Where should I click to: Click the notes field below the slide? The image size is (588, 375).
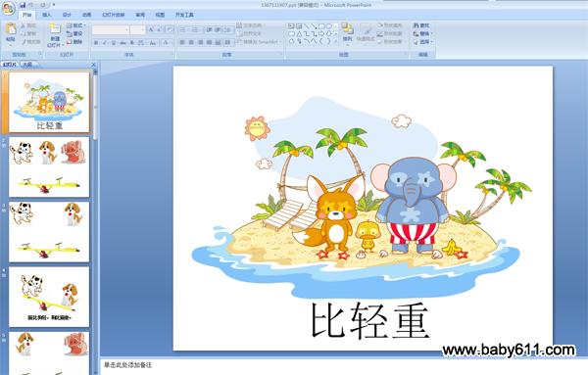tap(343, 365)
